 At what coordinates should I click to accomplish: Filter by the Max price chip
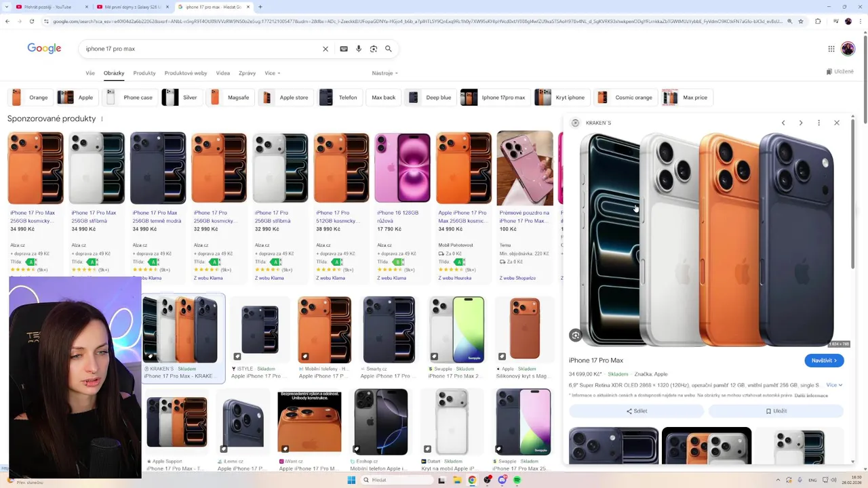(687, 98)
